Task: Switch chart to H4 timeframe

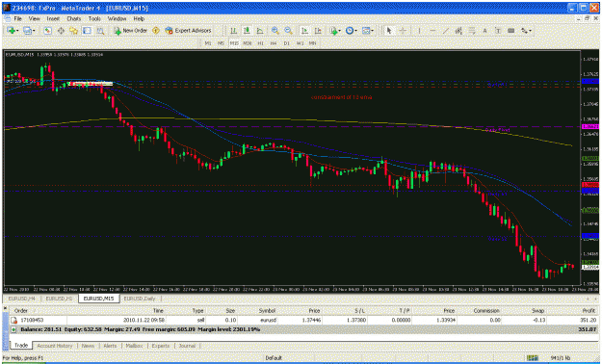Action: click(x=274, y=43)
